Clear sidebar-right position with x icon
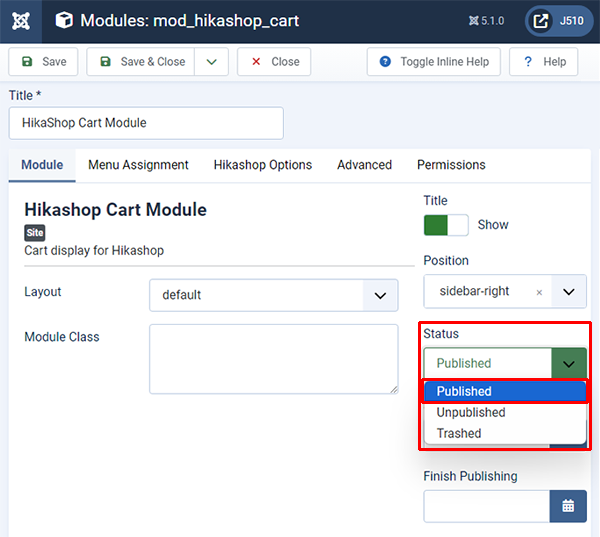 tap(539, 292)
